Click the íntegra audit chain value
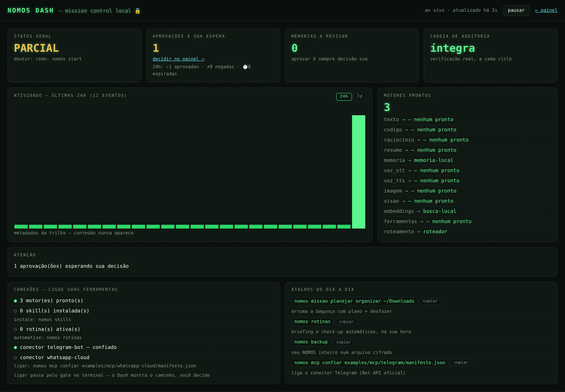The height and width of the screenshot is (392, 565). point(452,48)
